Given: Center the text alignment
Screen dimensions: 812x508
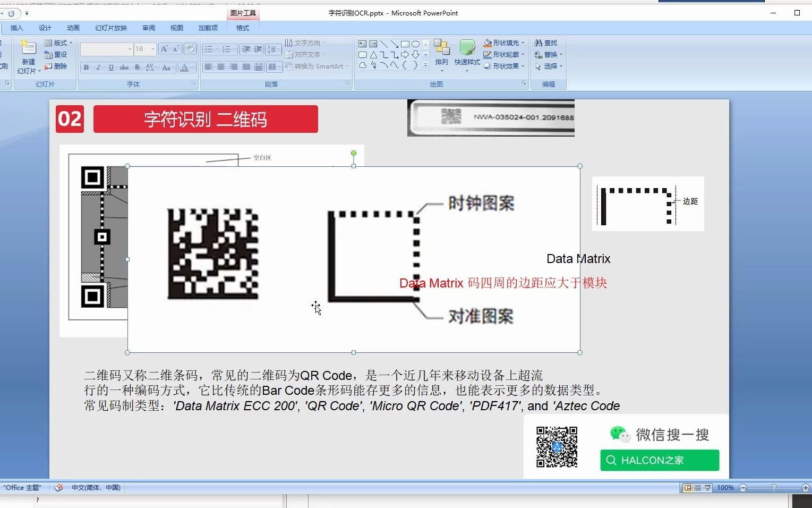Looking at the screenshot, I should [x=221, y=67].
